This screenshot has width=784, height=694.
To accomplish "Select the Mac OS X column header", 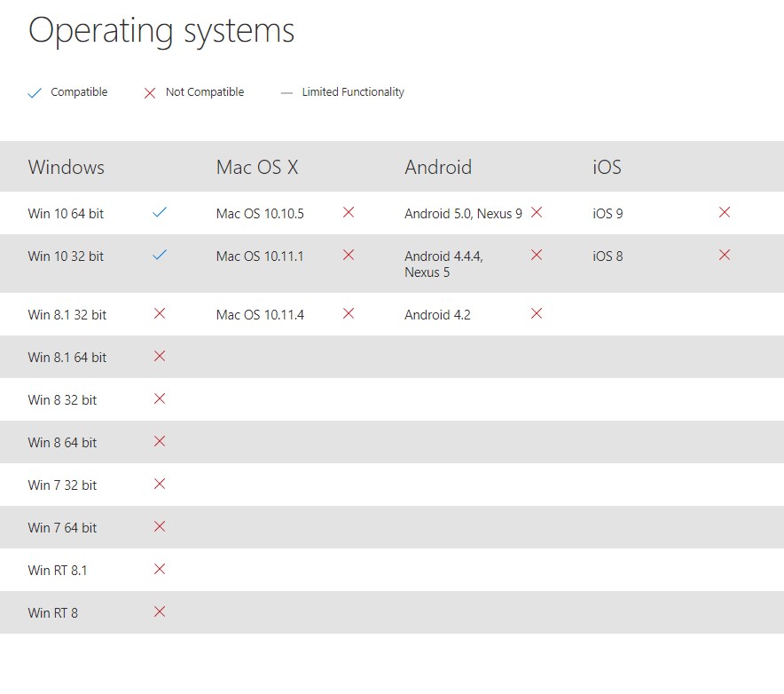I will click(x=257, y=167).
